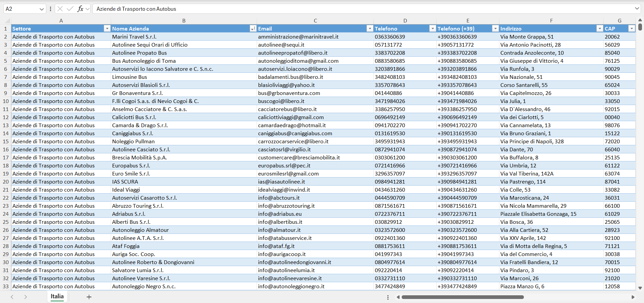Go to the next sheet with the arrow

(26, 297)
